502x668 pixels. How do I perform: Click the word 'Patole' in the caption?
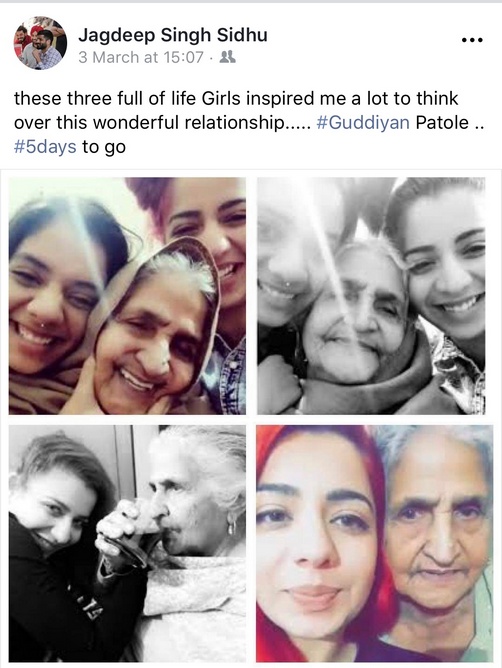[x=442, y=123]
